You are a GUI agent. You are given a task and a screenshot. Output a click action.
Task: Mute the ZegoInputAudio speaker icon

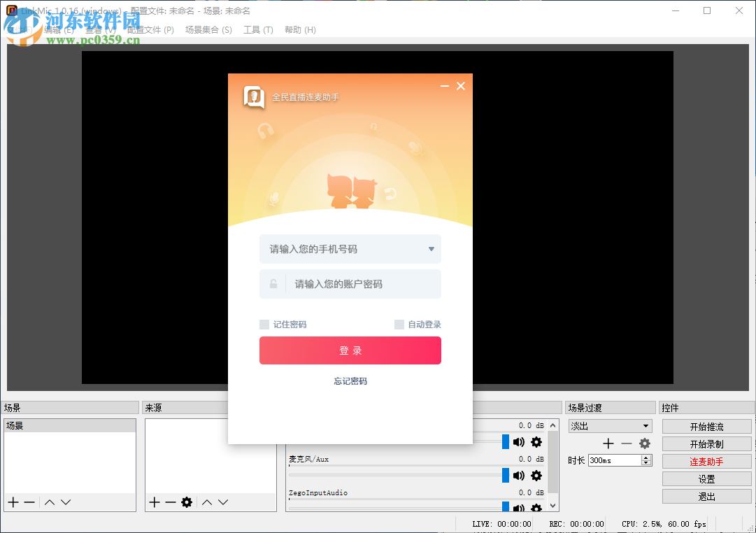pyautogui.click(x=518, y=509)
